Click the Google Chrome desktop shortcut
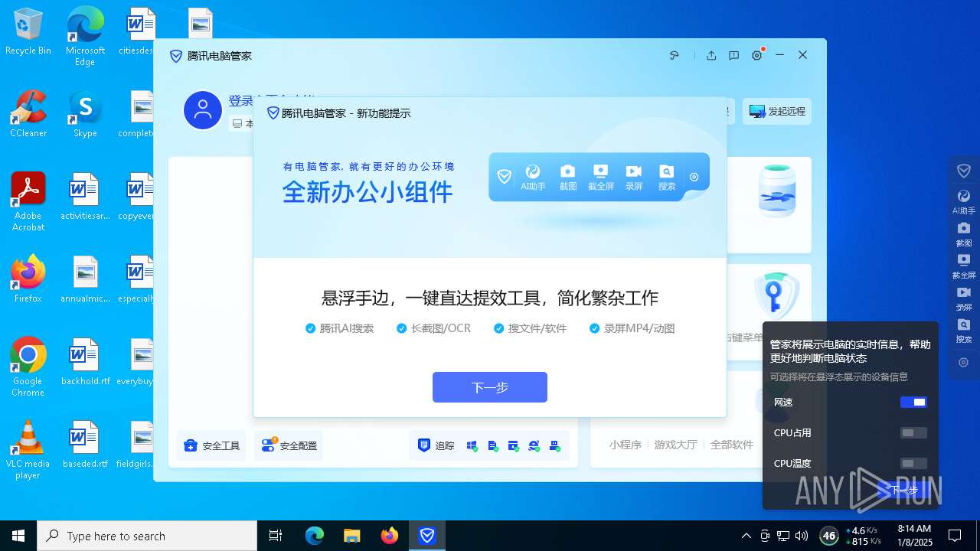The image size is (980, 551). coord(28,367)
